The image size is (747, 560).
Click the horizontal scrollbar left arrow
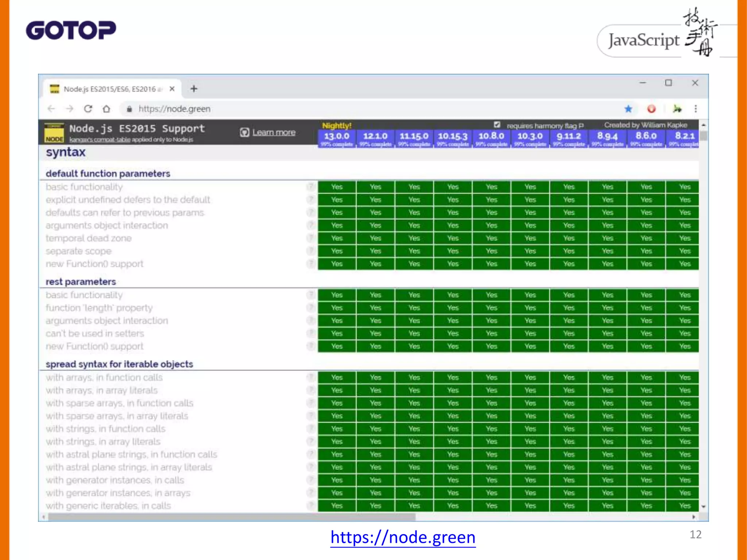click(x=44, y=517)
